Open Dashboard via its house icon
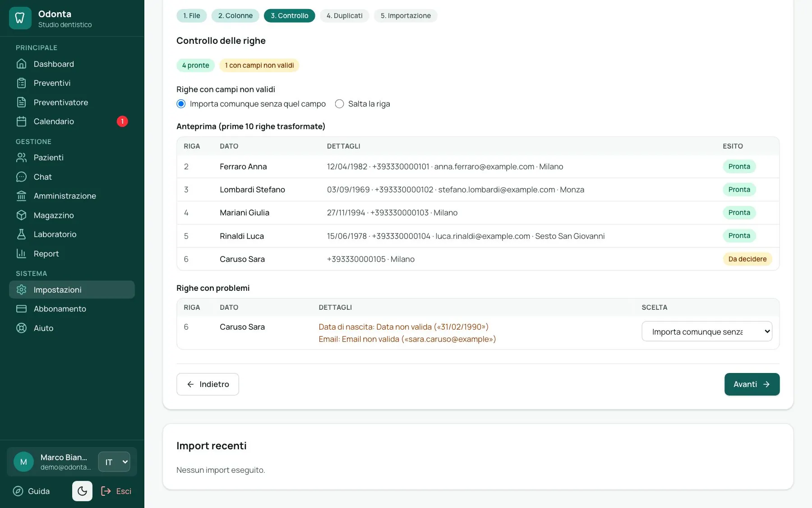This screenshot has height=508, width=812. (x=21, y=64)
